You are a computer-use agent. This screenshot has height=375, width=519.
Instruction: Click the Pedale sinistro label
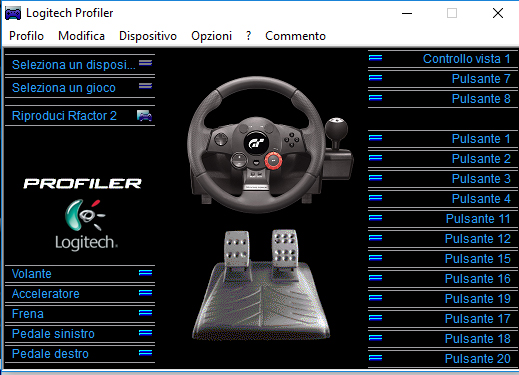(53, 334)
